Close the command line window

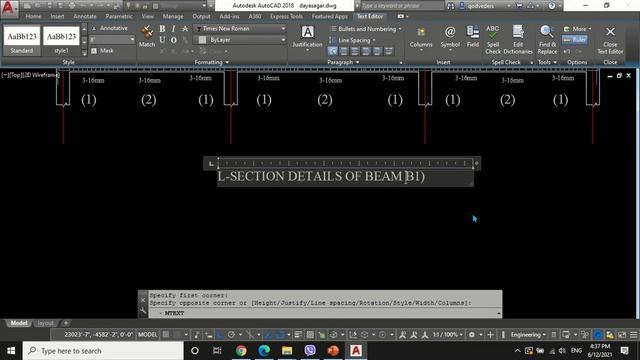[143, 300]
